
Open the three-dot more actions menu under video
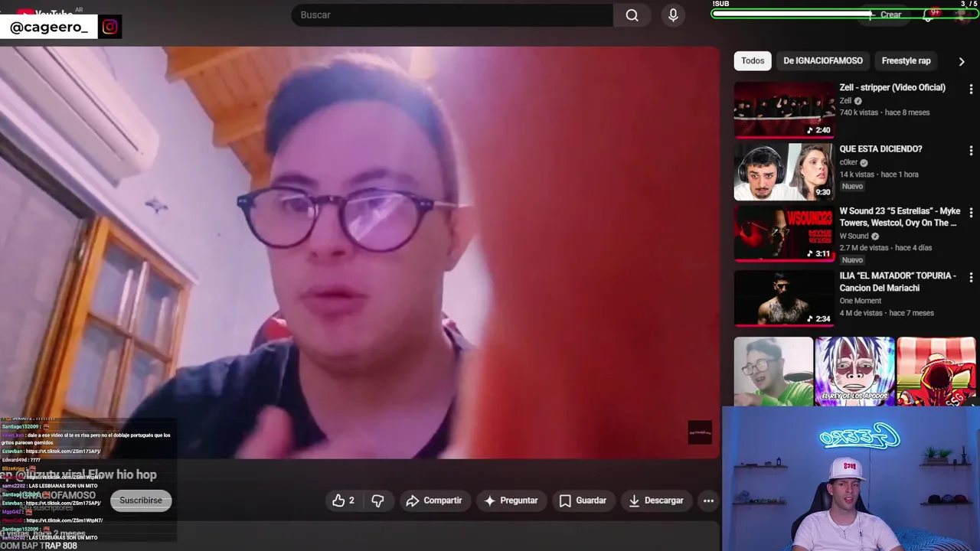[708, 500]
